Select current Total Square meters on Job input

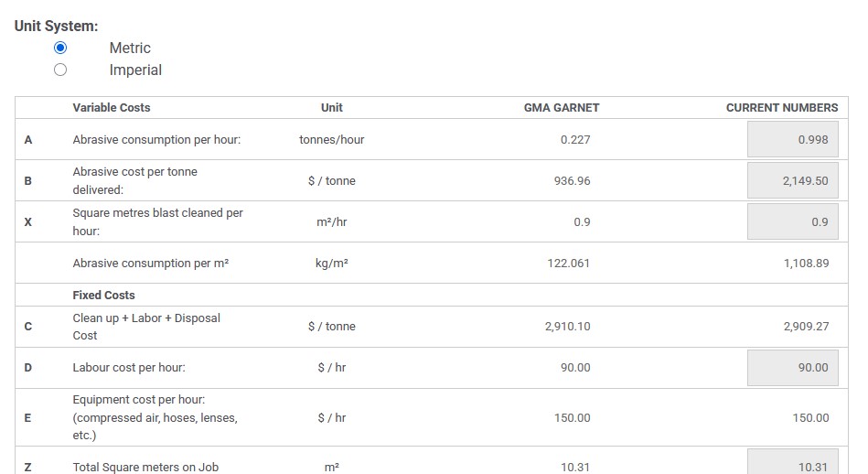coord(792,463)
